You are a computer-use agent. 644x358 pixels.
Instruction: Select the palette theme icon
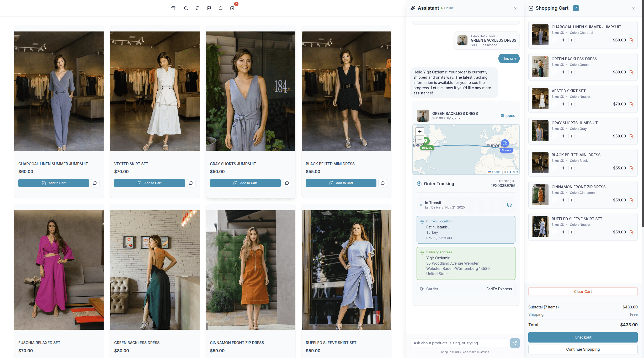pos(197,8)
